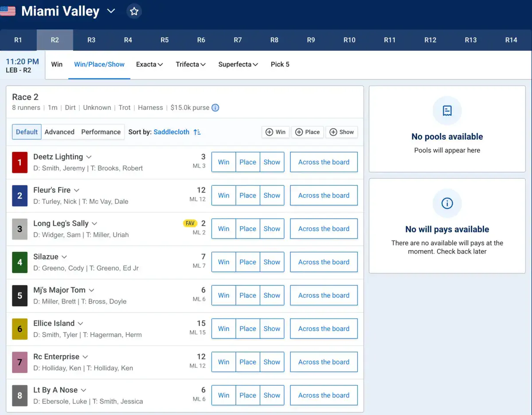
Task: Click saddlecloth number 2 badge
Action: [20, 196]
